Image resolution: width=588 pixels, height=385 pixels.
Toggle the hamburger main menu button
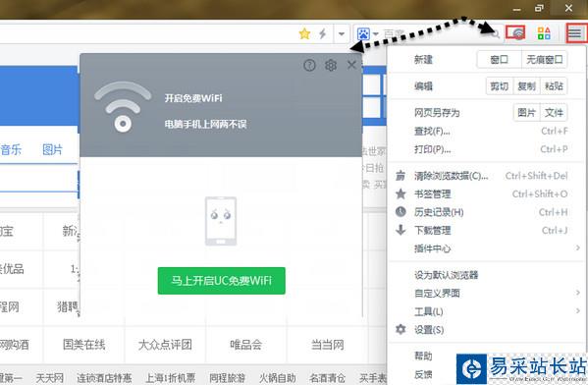[x=575, y=33]
